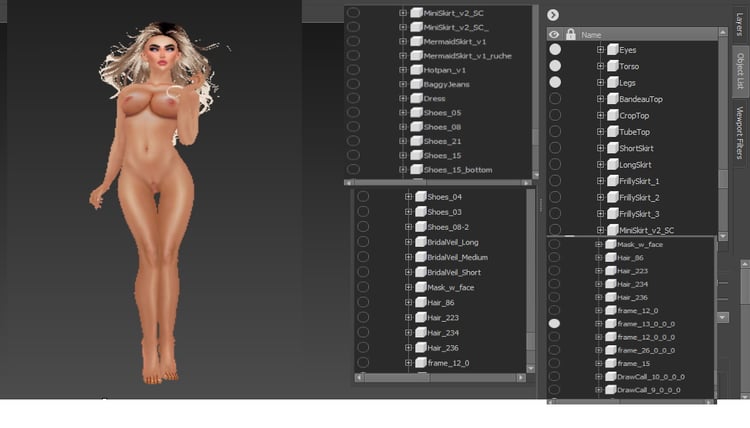Show the BandeauTop object
750x428 pixels.
click(x=555, y=99)
